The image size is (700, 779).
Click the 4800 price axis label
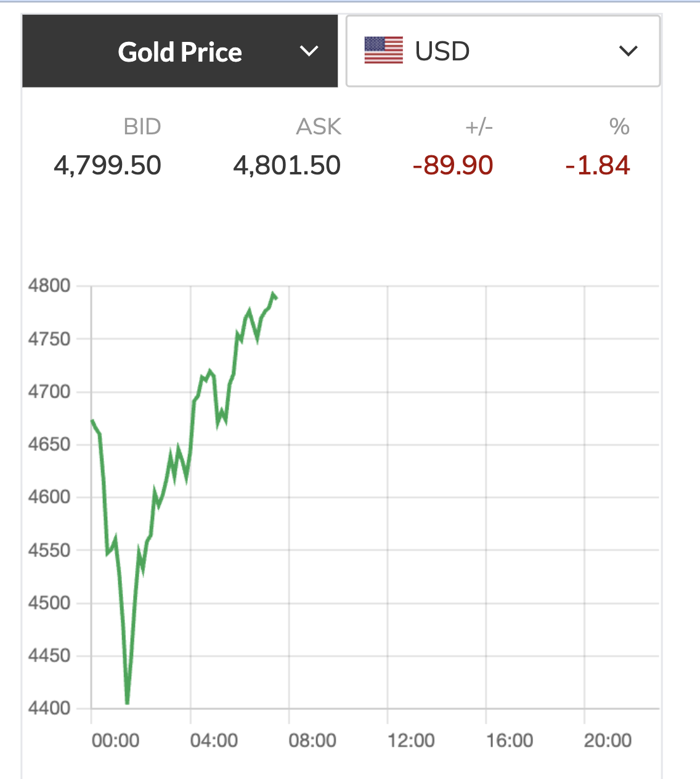49,286
